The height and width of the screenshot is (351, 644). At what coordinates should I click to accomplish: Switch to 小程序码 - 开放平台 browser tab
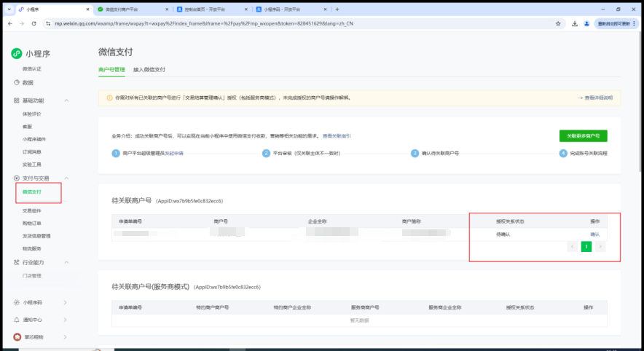[x=291, y=9]
